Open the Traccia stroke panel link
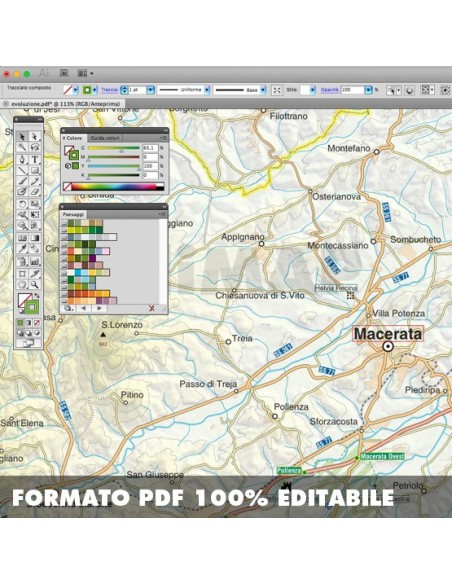Viewport: 452px width, 584px height. click(x=109, y=90)
